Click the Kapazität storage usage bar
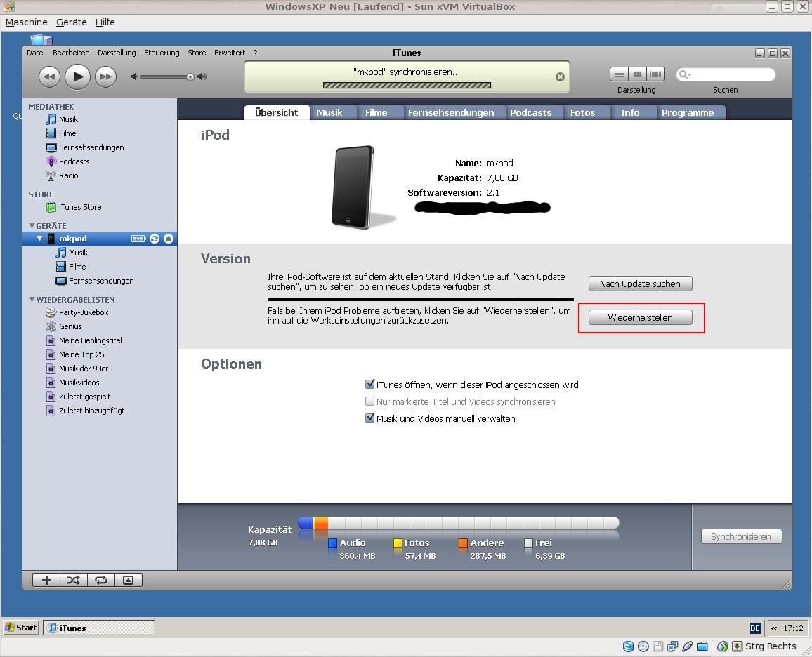The image size is (812, 657). (x=458, y=523)
